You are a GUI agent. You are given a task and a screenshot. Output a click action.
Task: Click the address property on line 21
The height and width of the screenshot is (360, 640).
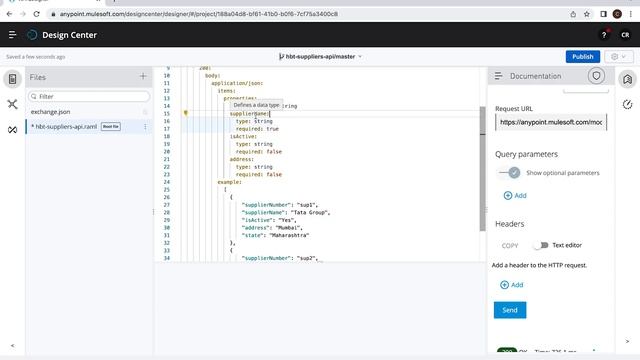242,159
